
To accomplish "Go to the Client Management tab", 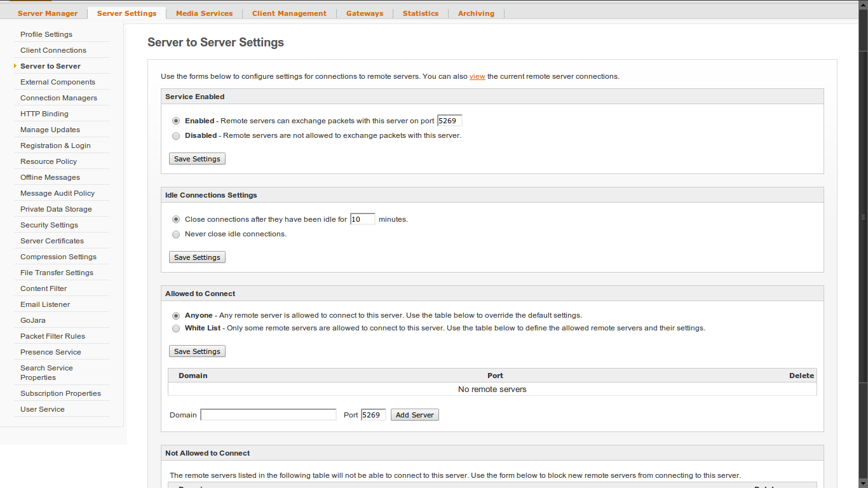I will coord(289,13).
